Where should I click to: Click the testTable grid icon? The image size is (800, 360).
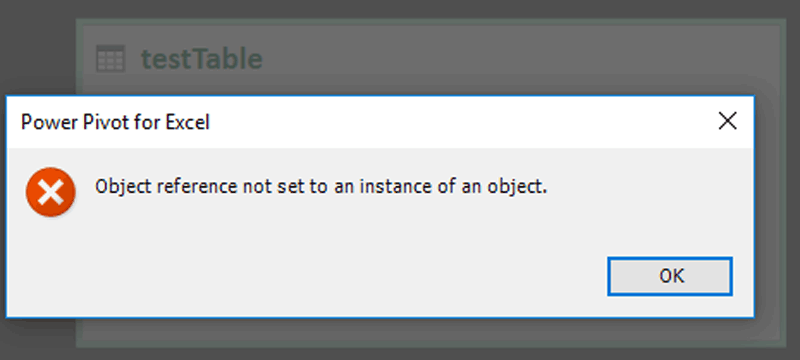[110, 58]
